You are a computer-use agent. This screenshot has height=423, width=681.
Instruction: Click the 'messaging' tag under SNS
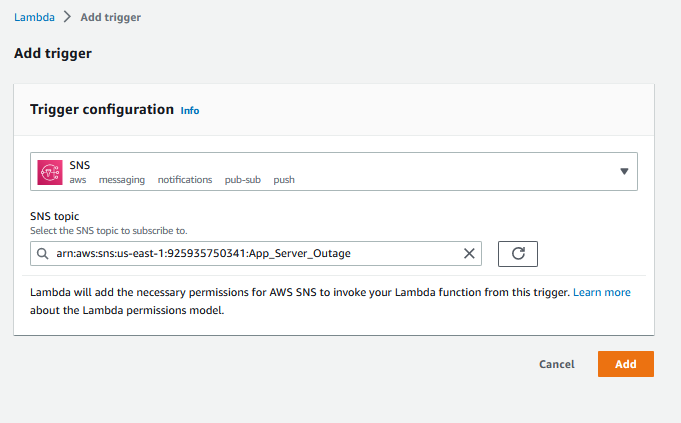[x=121, y=180]
